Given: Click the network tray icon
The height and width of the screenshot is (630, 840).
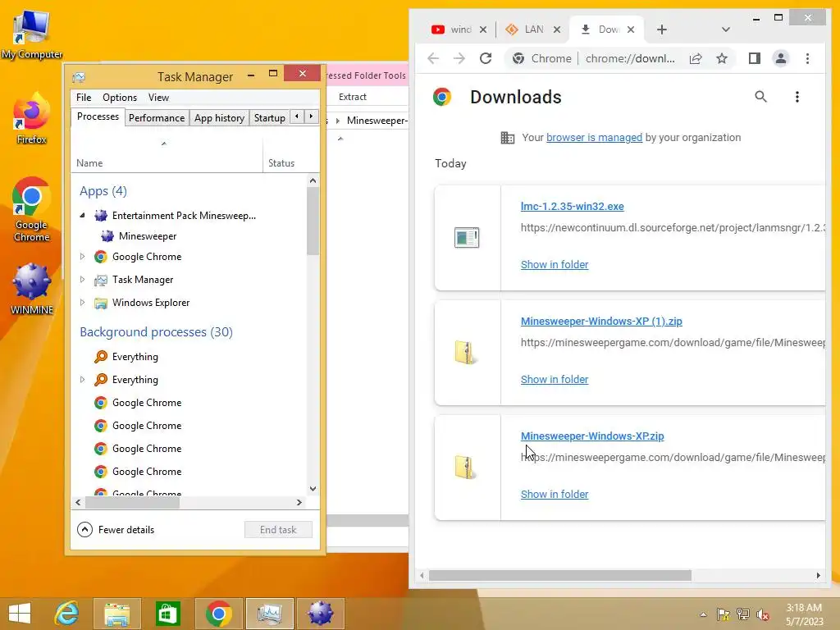Looking at the screenshot, I should pos(743,614).
